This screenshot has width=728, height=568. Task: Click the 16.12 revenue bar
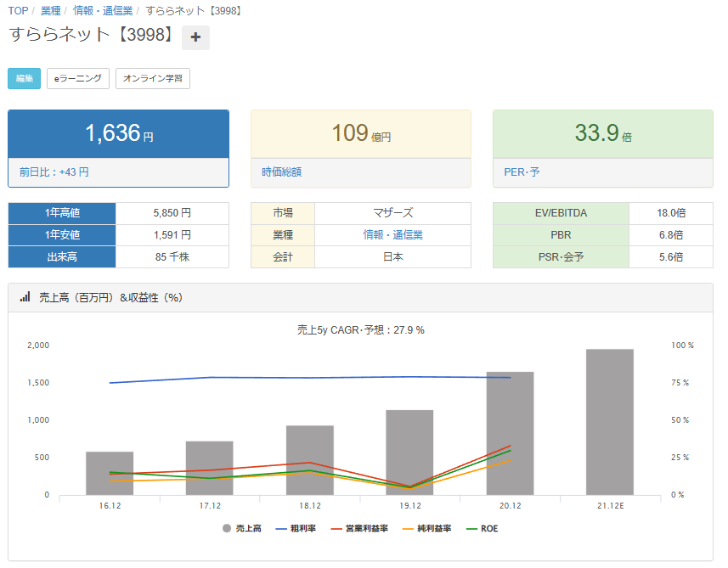(110, 473)
